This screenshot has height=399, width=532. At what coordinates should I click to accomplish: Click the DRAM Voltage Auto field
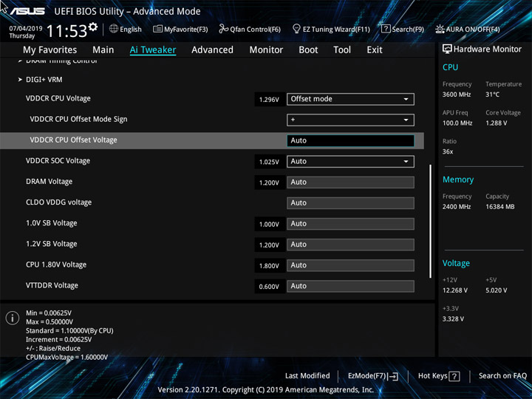350,183
